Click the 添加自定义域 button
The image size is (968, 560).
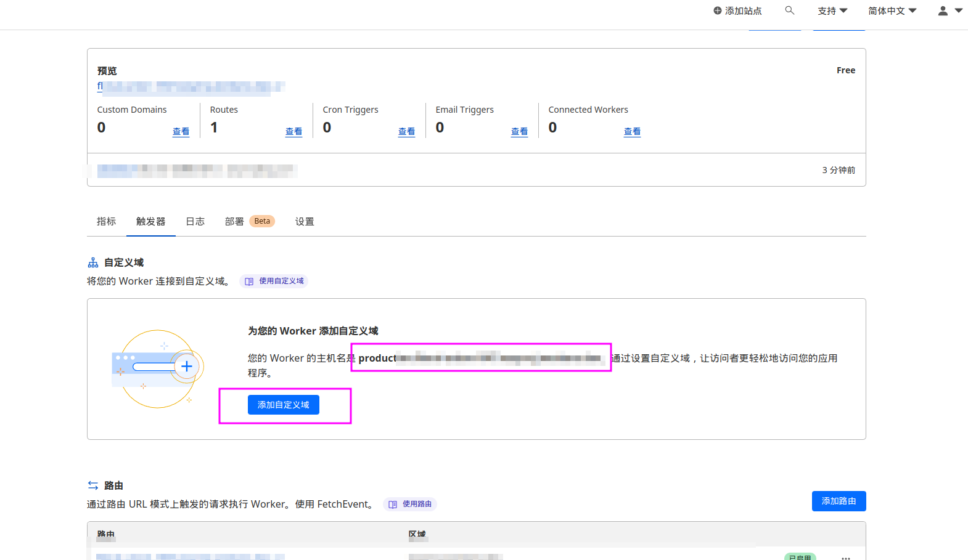click(283, 405)
